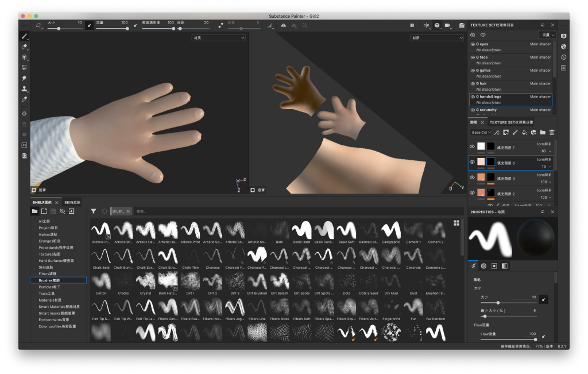The width and height of the screenshot is (588, 374).
Task: Switch to the TEXTURE SET settings tab
Action: (511, 122)
